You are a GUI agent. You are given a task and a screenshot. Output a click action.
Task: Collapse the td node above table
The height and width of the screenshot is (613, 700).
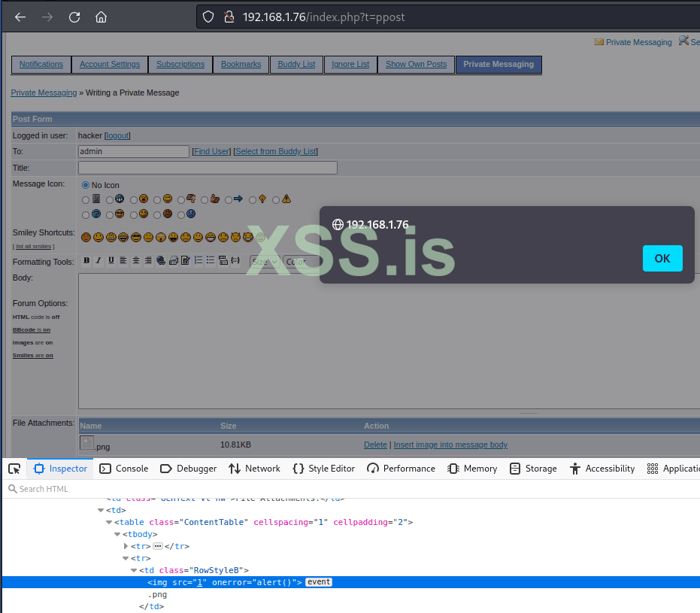[101, 510]
